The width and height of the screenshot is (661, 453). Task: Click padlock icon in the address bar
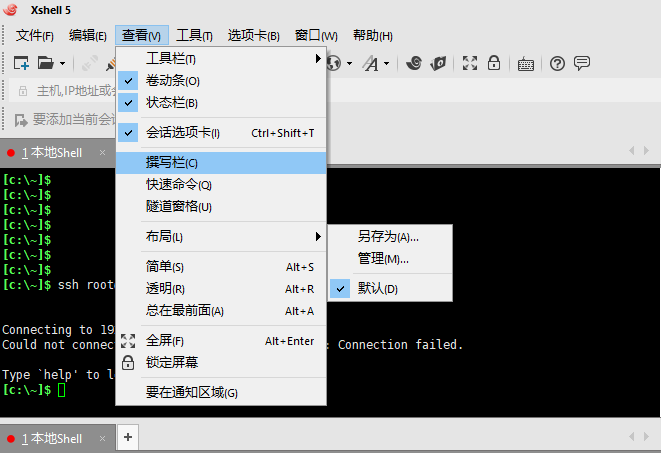pyautogui.click(x=23, y=91)
